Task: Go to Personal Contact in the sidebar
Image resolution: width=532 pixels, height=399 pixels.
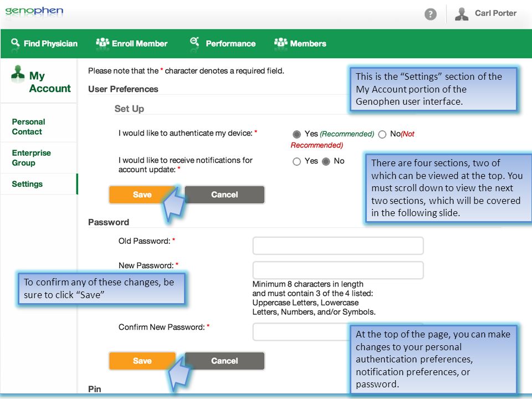Action: click(28, 126)
